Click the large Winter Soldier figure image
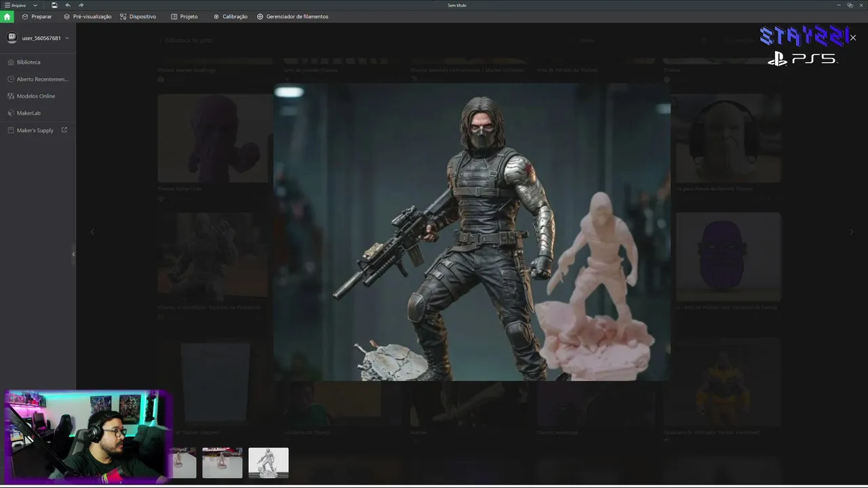Image resolution: width=868 pixels, height=488 pixels. [472, 232]
